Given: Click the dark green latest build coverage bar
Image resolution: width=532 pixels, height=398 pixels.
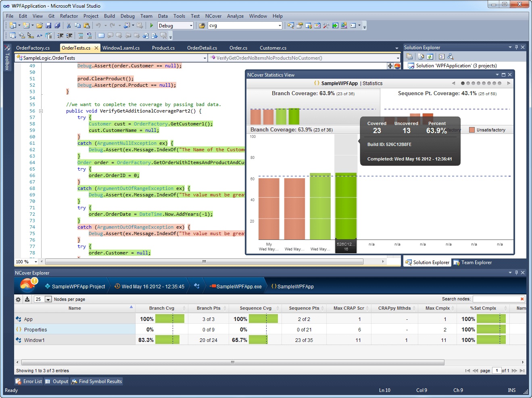Looking at the screenshot, I should tap(346, 206).
